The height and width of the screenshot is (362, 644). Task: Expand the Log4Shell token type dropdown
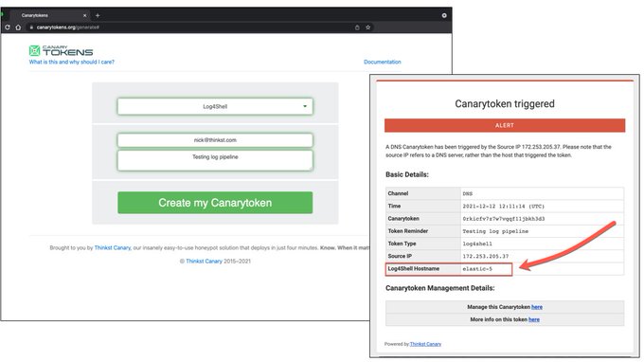click(x=215, y=106)
